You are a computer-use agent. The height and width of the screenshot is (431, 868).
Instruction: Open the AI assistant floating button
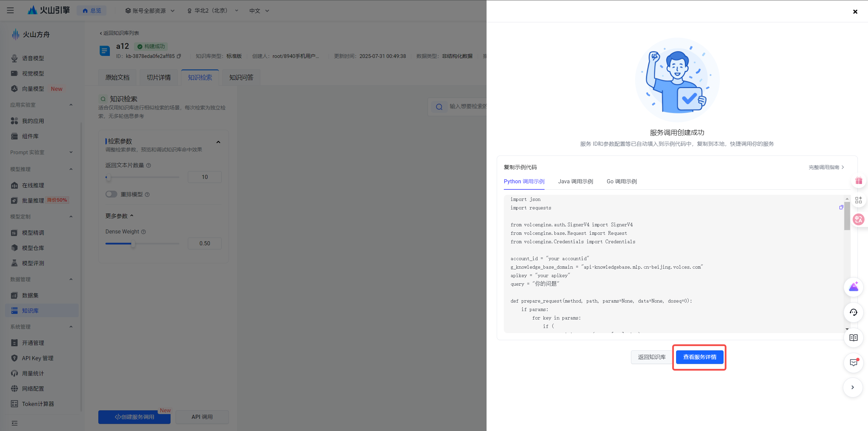click(853, 287)
